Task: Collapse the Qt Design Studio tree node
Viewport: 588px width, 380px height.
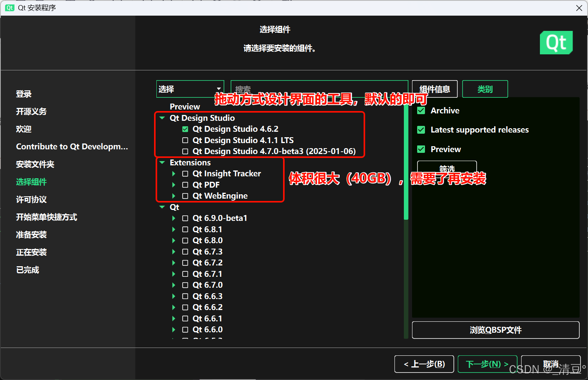Action: coord(162,118)
